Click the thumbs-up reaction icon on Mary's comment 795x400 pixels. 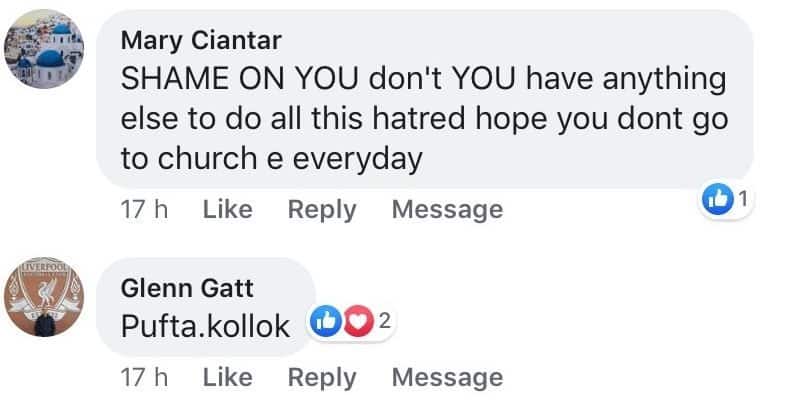(x=719, y=199)
